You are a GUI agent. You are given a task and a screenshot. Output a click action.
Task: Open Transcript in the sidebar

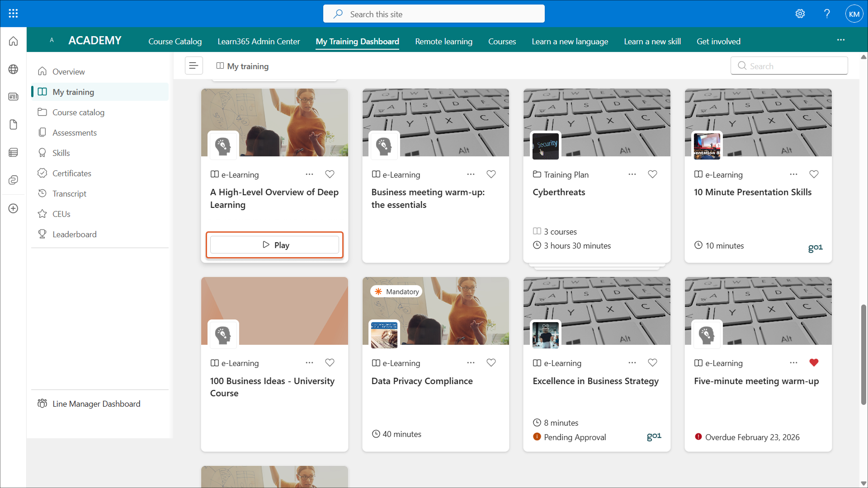(x=100, y=193)
